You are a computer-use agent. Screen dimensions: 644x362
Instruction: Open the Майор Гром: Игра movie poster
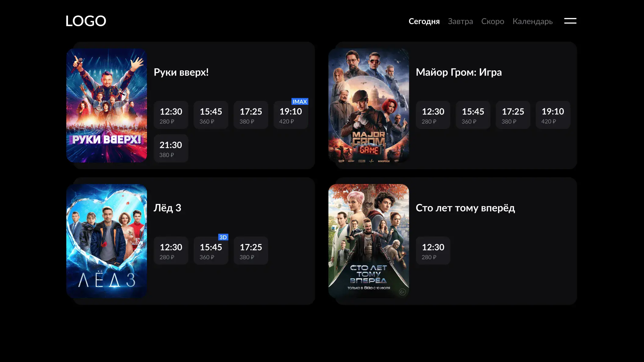pos(369,105)
